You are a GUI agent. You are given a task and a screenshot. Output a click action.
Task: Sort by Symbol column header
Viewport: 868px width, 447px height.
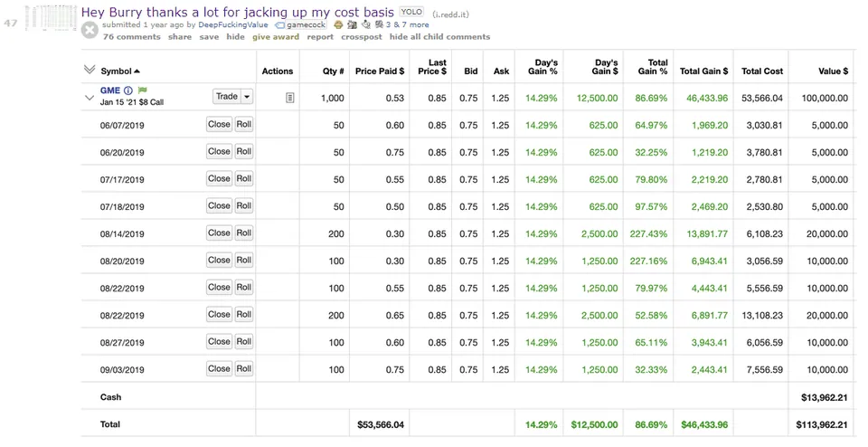120,71
